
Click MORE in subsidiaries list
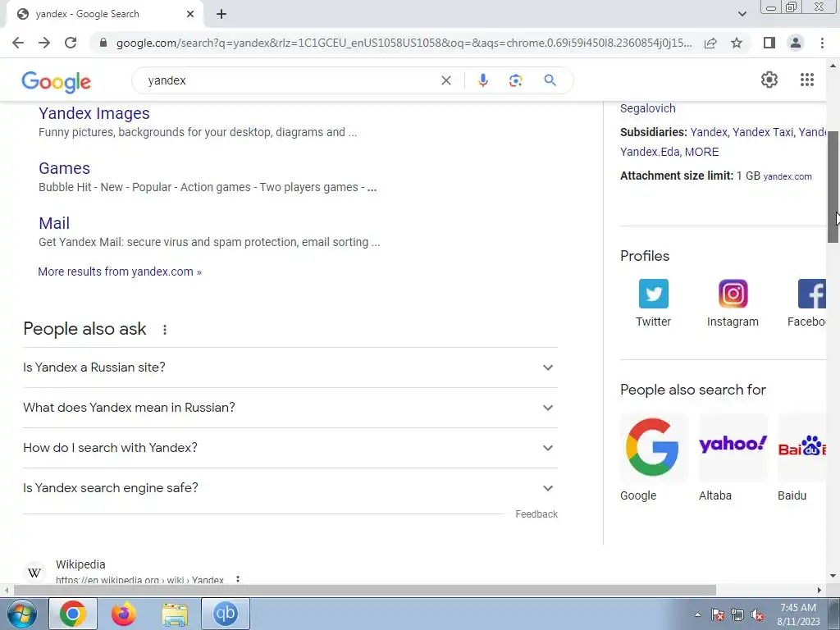click(702, 152)
